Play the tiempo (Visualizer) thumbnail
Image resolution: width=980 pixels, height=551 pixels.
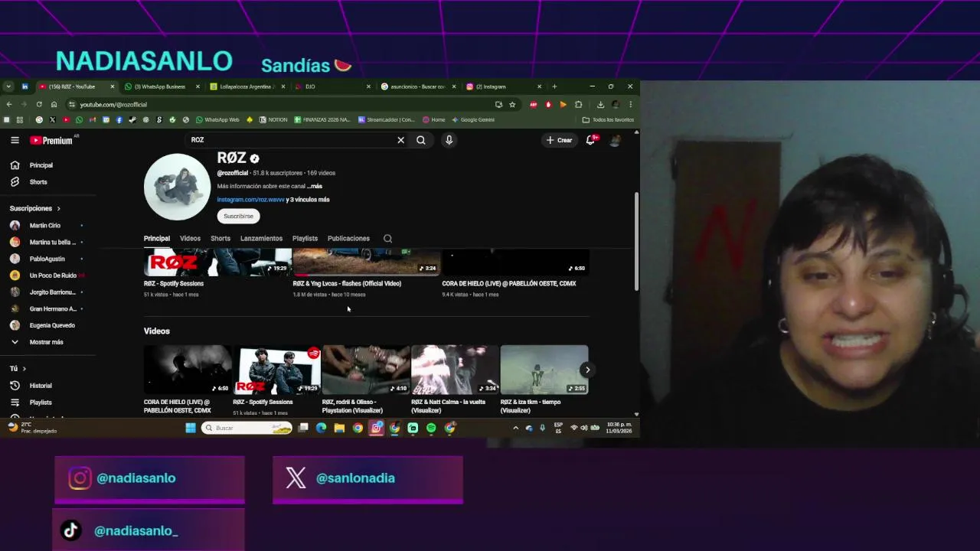point(544,370)
